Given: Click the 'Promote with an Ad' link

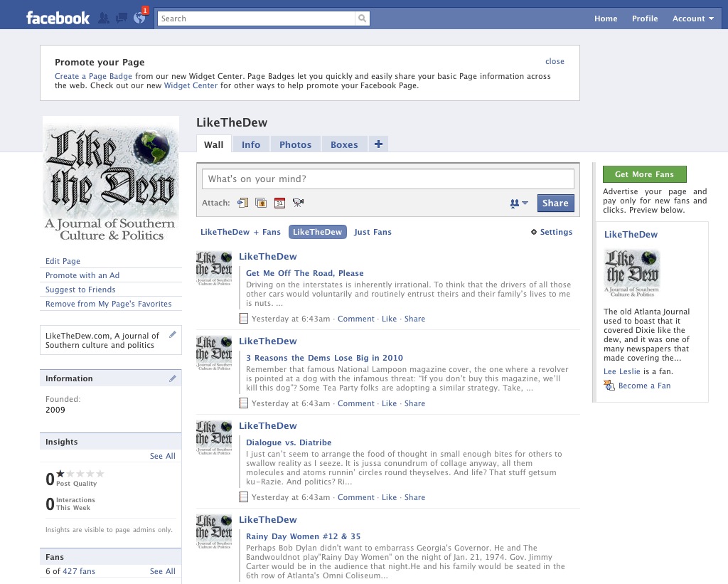Looking at the screenshot, I should [x=82, y=275].
